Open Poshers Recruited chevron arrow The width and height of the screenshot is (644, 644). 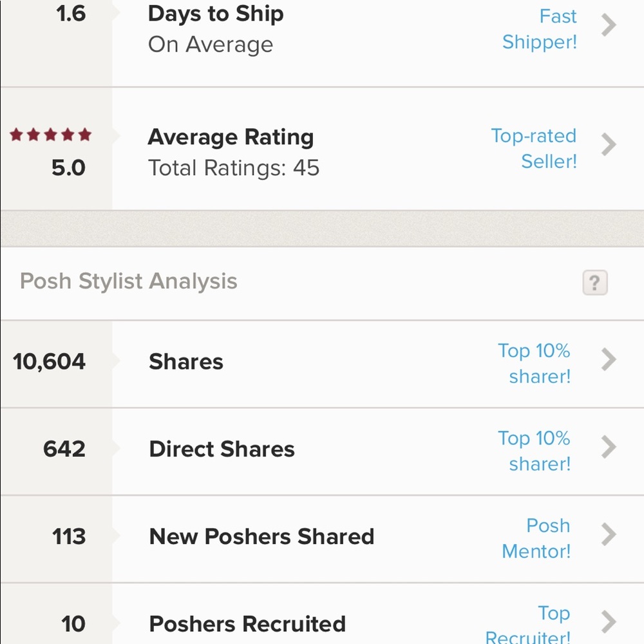pos(609,622)
